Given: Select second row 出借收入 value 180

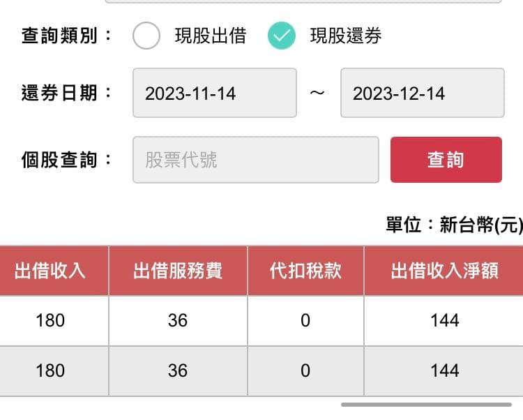Looking at the screenshot, I should point(50,370).
